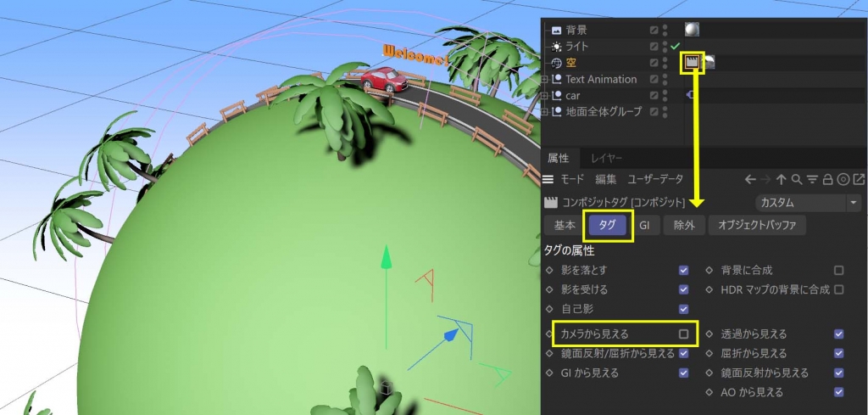Open the 除外 tab
The image size is (868, 415).
point(684,226)
